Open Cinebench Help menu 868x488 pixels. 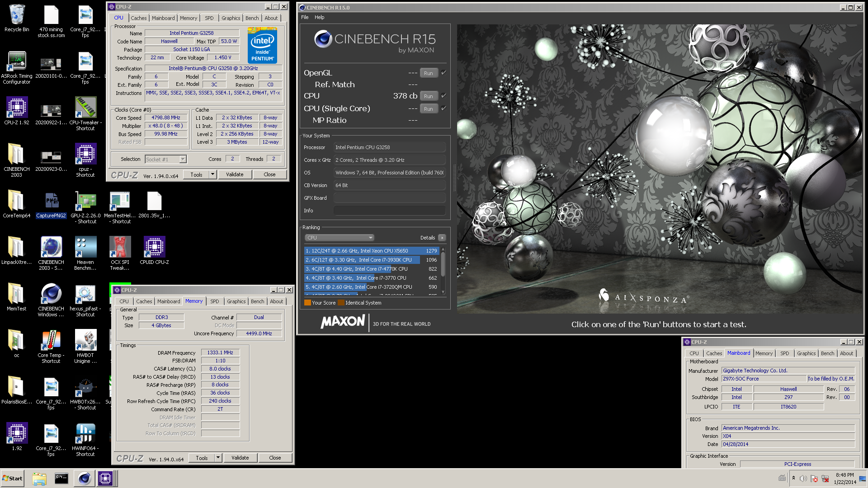tap(320, 17)
